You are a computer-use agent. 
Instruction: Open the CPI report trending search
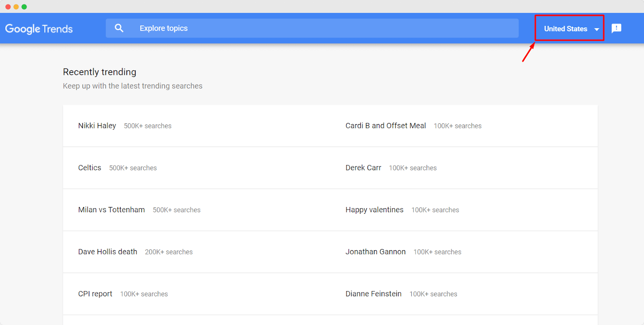point(95,294)
